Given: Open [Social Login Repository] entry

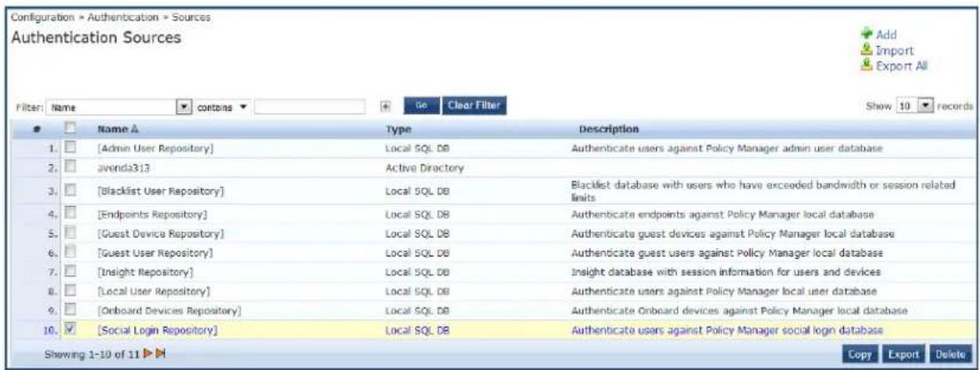Looking at the screenshot, I should (157, 329).
